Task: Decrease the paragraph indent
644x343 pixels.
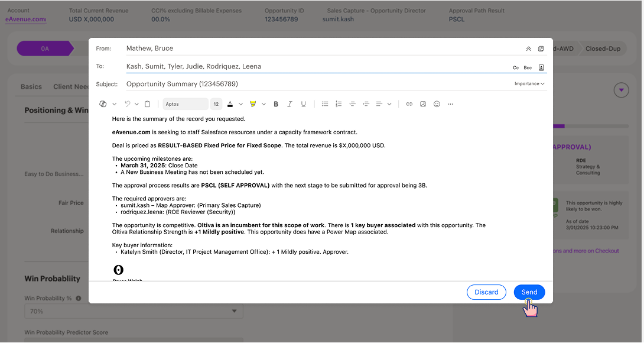Action: pyautogui.click(x=352, y=104)
